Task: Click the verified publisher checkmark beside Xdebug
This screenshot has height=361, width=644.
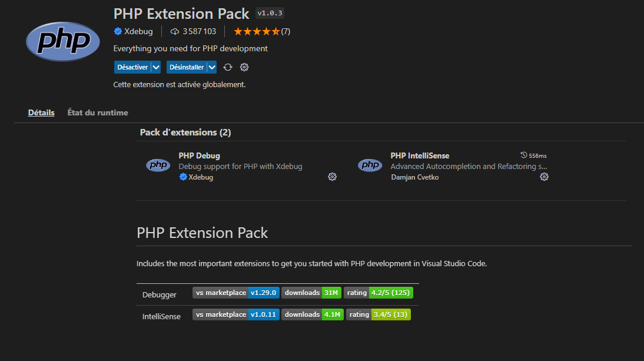Action: pos(117,31)
